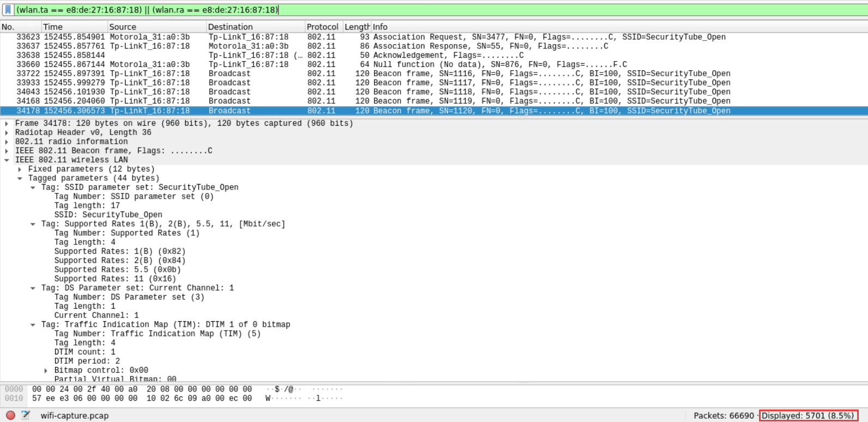868x422 pixels.
Task: Select packet 33660 Null function row
Action: [x=434, y=64]
